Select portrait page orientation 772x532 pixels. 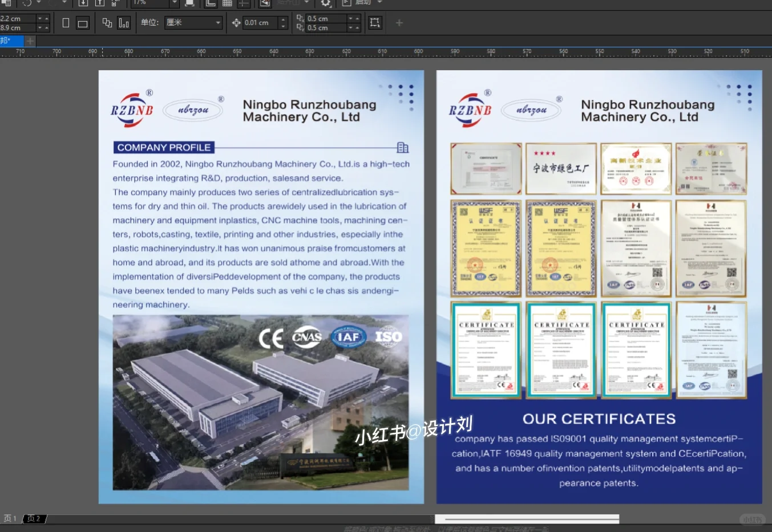point(66,23)
